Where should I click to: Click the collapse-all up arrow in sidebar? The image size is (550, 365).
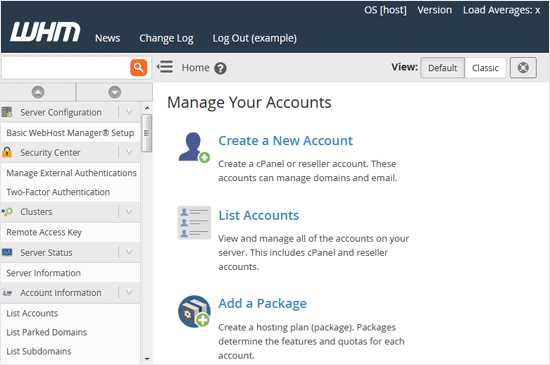38,92
